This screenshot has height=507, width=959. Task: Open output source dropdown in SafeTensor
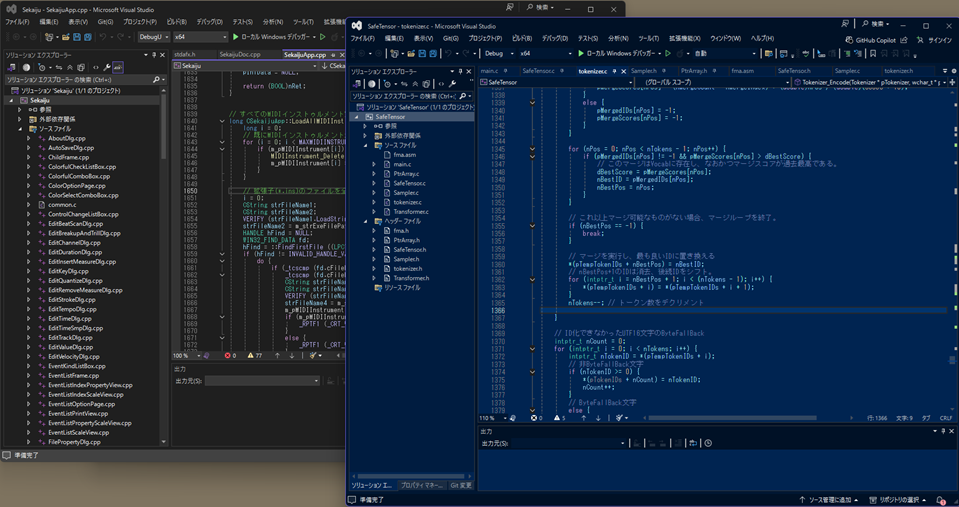[x=570, y=443]
